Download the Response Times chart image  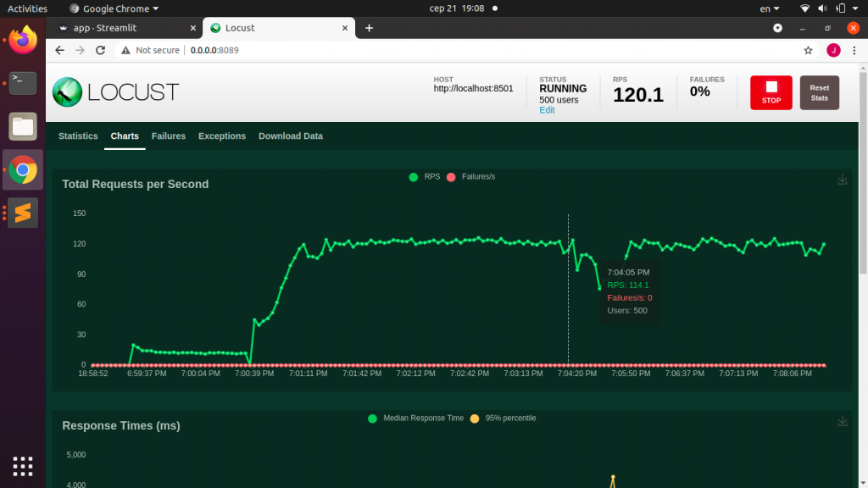tap(842, 421)
